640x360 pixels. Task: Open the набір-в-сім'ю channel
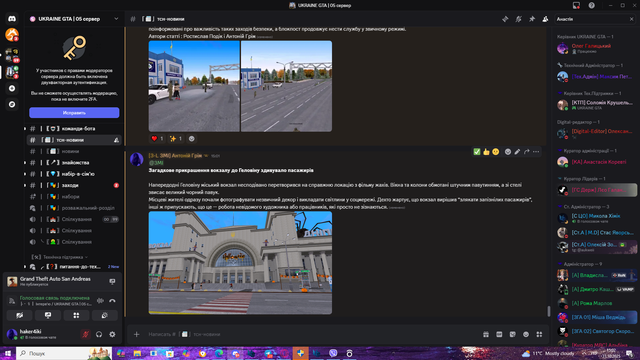73,174
